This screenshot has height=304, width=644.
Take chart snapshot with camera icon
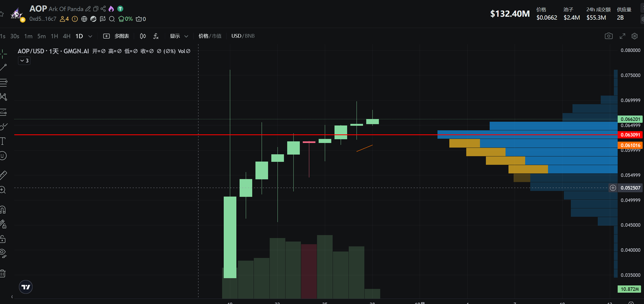609,36
